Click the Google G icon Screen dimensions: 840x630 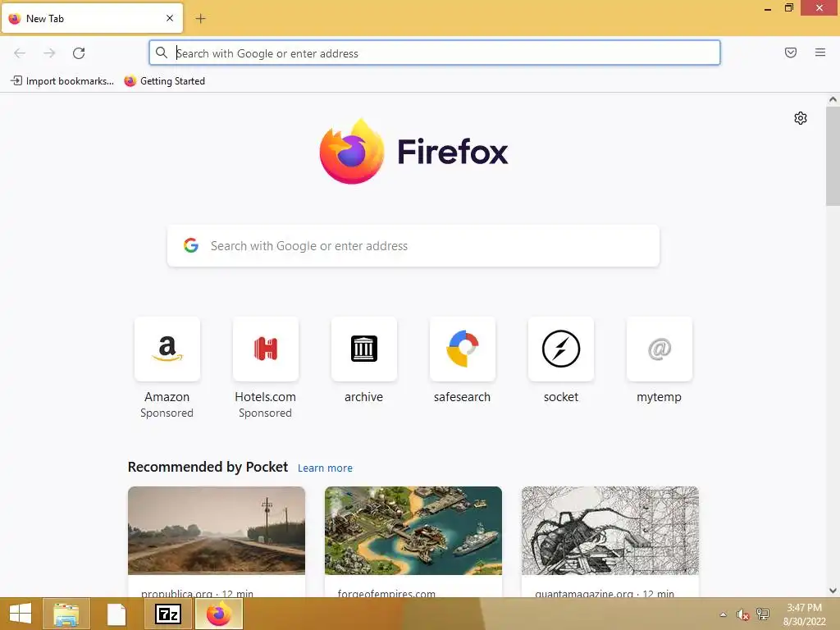(x=191, y=245)
